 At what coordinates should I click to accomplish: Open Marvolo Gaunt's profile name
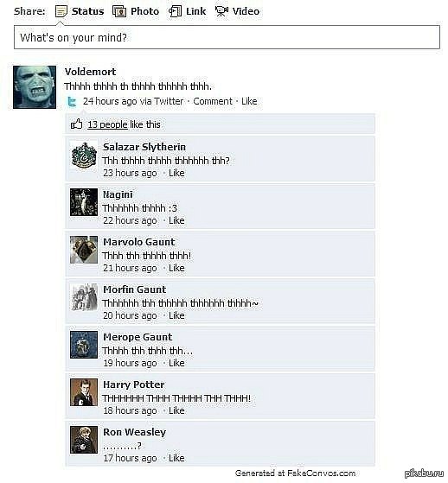[139, 242]
